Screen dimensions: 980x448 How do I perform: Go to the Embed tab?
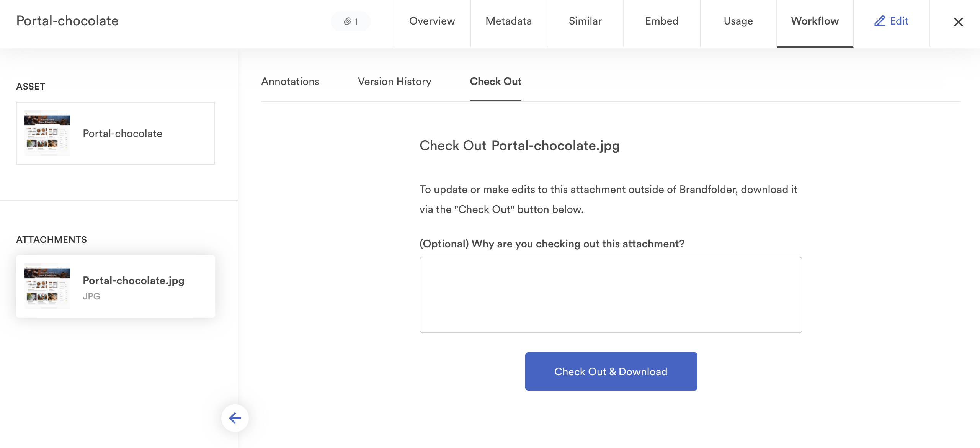[x=661, y=21]
